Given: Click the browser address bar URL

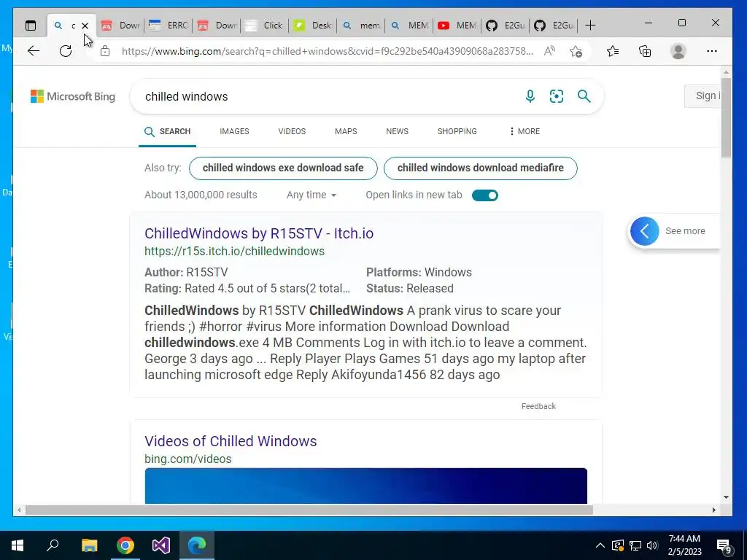Looking at the screenshot, I should (x=328, y=51).
